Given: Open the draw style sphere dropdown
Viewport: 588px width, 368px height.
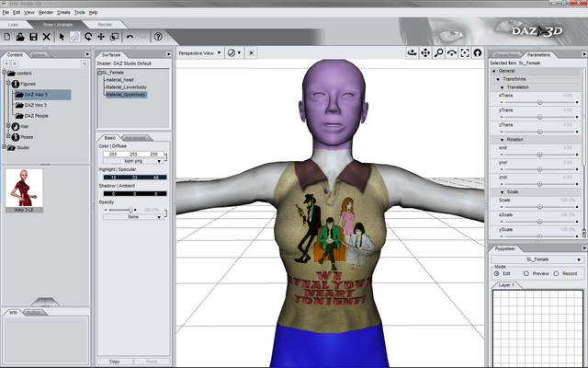Looking at the screenshot, I should point(234,53).
